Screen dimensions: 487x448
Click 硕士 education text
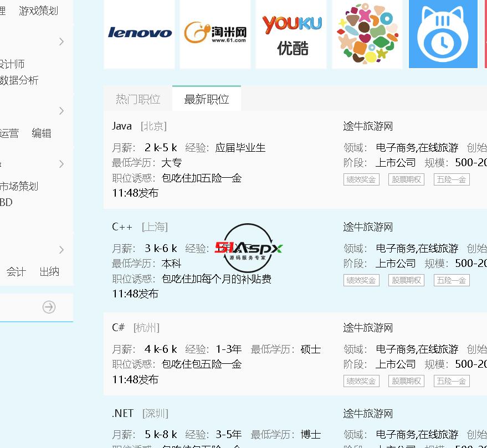pyautogui.click(x=311, y=349)
